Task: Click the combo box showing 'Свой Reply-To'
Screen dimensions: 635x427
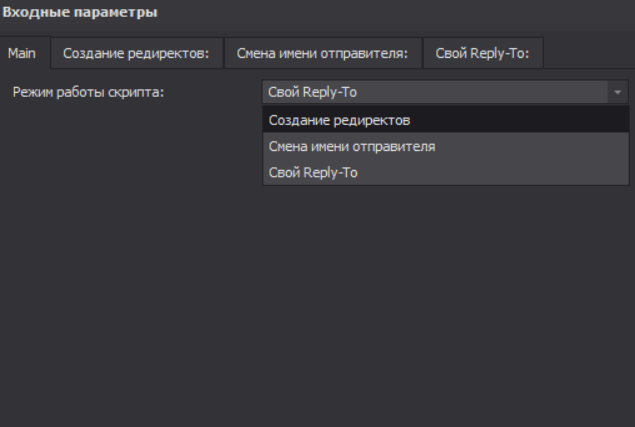Action: [435, 92]
